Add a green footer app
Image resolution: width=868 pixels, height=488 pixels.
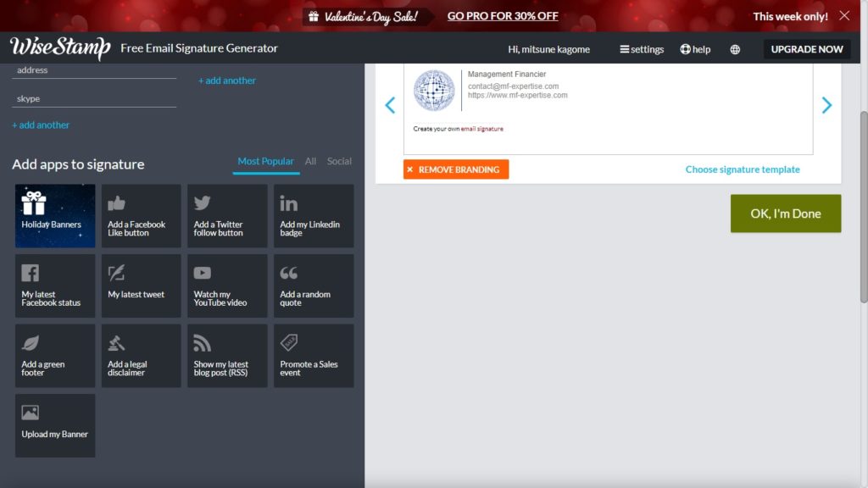[x=55, y=356]
